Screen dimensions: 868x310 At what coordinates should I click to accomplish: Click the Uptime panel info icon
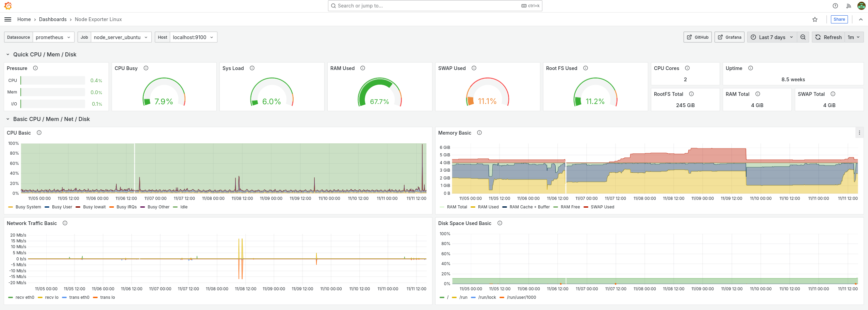(x=751, y=68)
